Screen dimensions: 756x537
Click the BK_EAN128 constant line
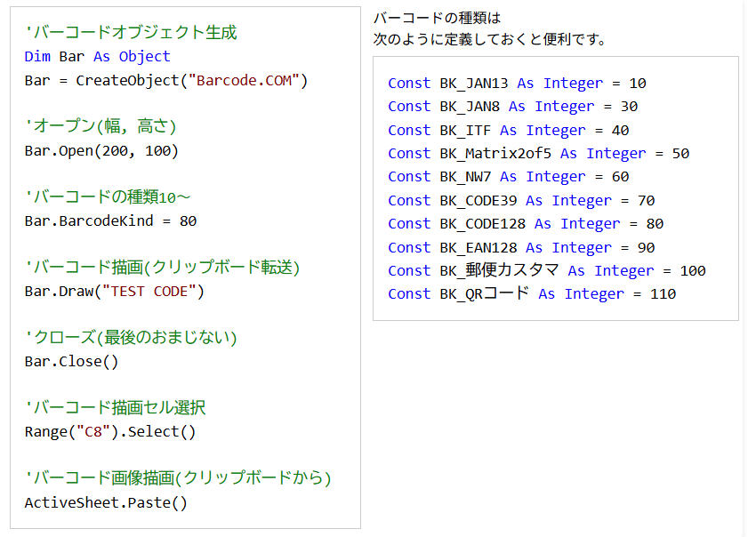tap(521, 248)
